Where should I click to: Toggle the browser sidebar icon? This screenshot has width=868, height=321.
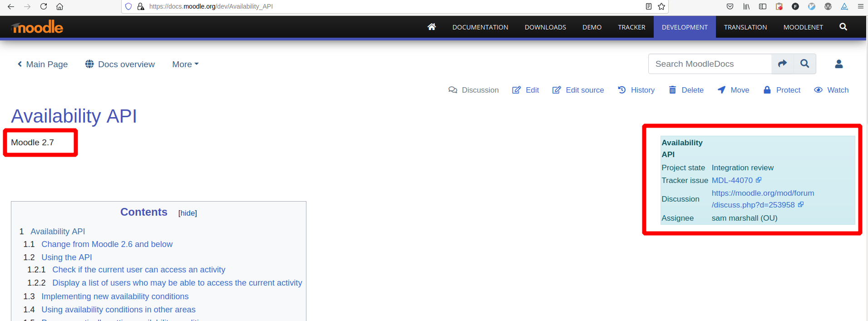click(x=763, y=6)
